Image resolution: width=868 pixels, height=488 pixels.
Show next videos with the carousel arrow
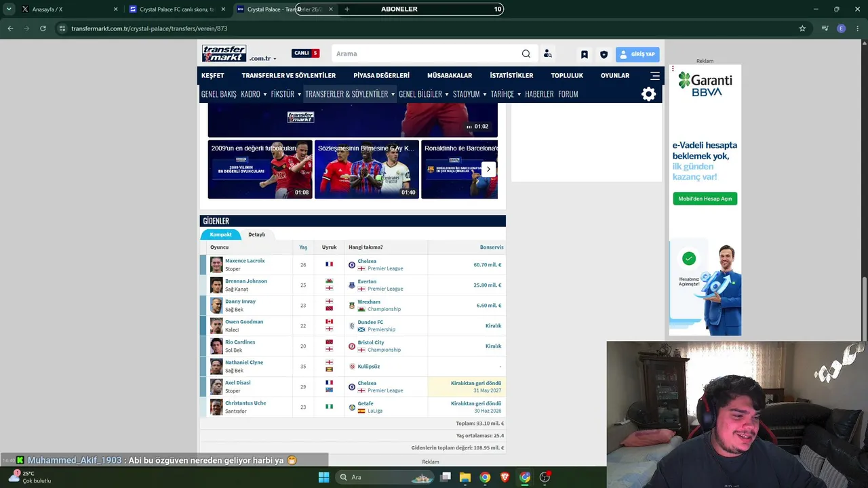[488, 169]
